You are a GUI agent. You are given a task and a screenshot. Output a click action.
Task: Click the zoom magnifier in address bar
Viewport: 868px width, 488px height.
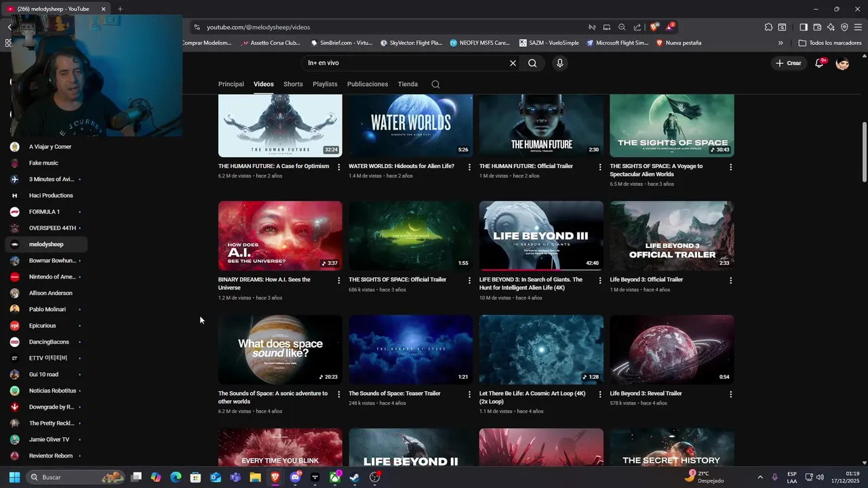pyautogui.click(x=622, y=27)
